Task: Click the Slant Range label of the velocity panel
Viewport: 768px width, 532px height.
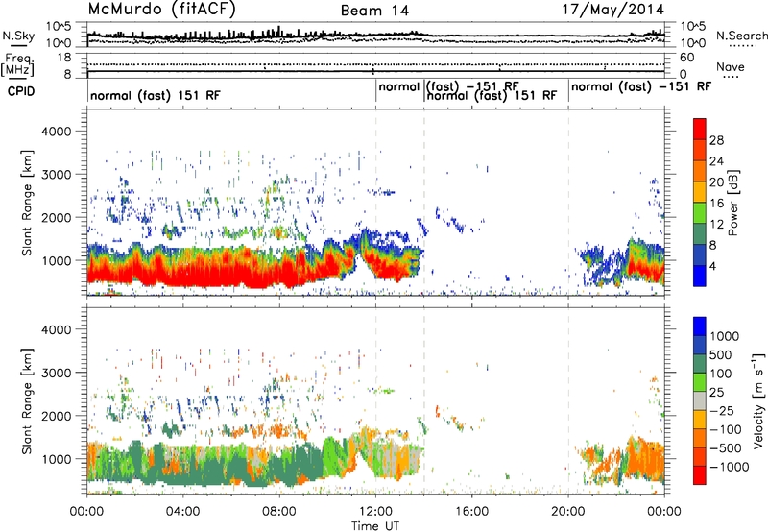Action: (27, 401)
